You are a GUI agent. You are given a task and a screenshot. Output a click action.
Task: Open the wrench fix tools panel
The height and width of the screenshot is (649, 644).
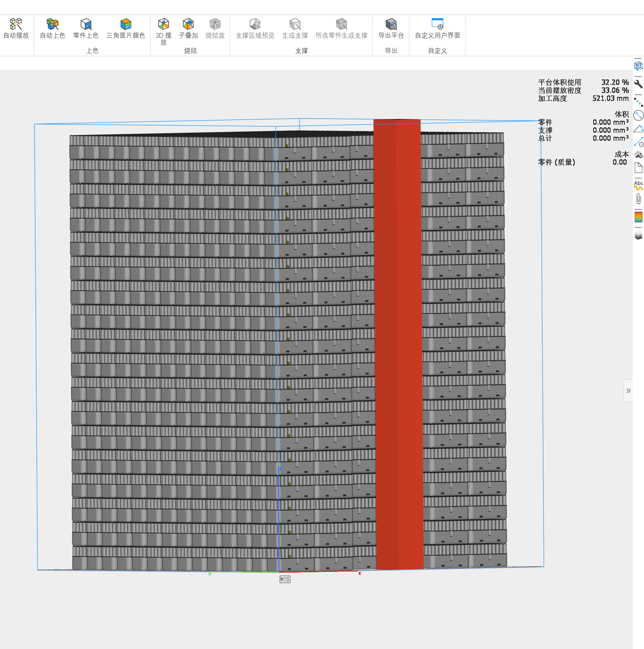638,84
